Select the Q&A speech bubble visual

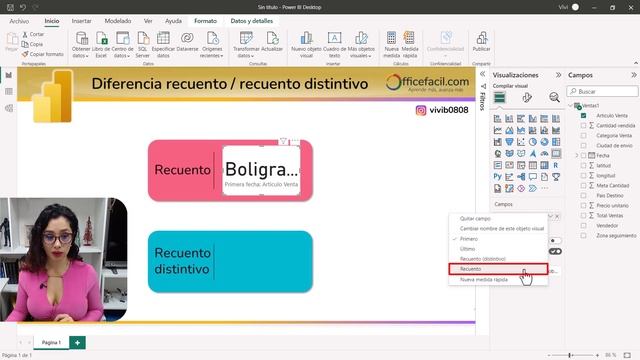[533, 177]
